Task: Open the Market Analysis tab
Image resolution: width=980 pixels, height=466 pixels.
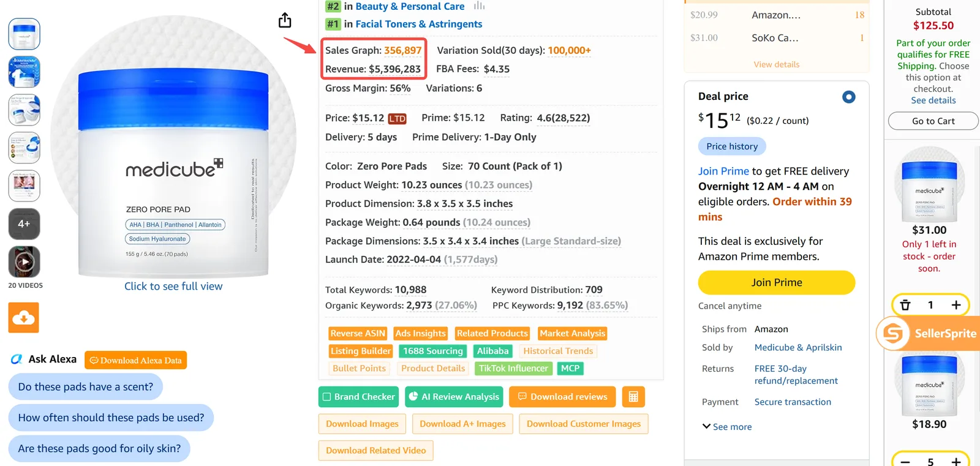Action: (x=572, y=333)
